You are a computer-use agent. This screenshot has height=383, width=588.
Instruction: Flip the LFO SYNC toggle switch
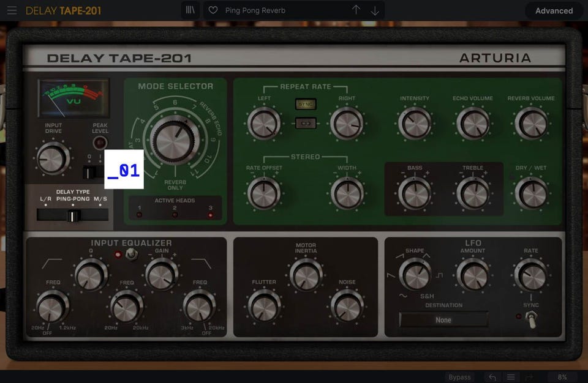tap(530, 319)
